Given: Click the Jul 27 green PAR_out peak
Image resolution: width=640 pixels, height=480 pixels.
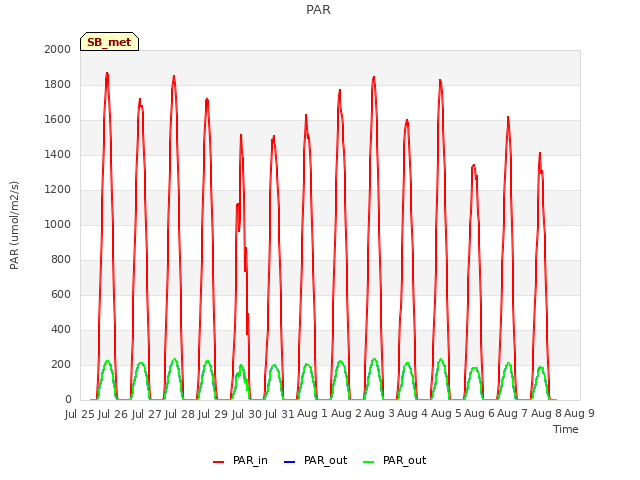Looking at the screenshot, I should [x=175, y=360].
